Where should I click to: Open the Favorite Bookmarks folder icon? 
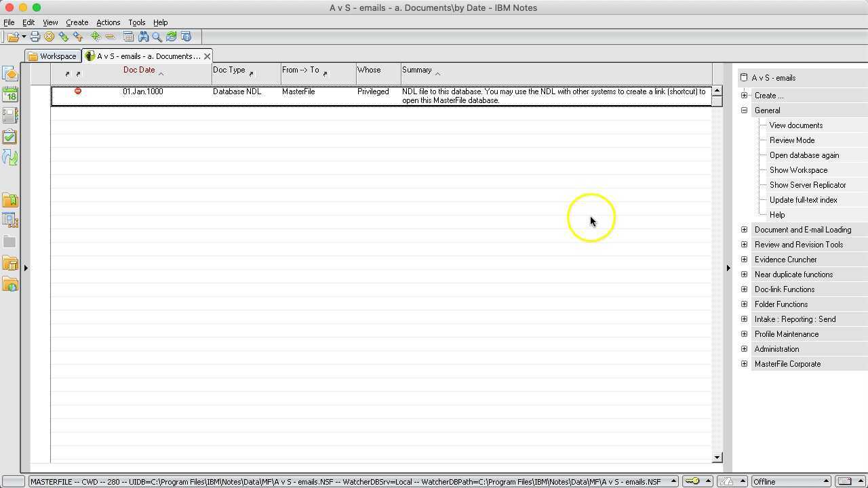pyautogui.click(x=10, y=200)
